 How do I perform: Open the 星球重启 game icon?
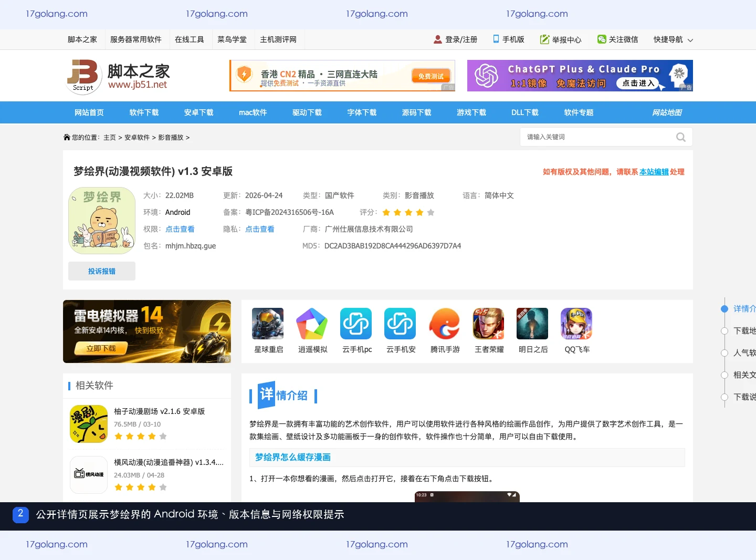click(268, 324)
